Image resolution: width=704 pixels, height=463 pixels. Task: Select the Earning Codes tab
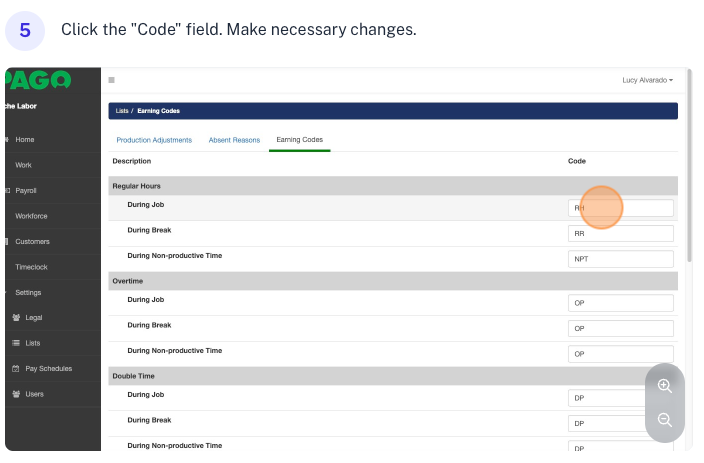(300, 140)
